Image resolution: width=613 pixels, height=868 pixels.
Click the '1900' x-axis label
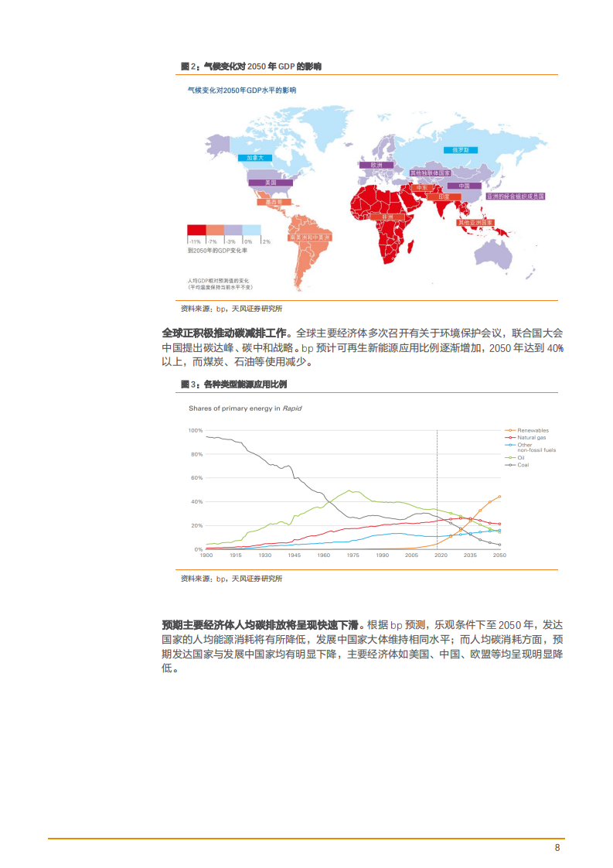[206, 555]
